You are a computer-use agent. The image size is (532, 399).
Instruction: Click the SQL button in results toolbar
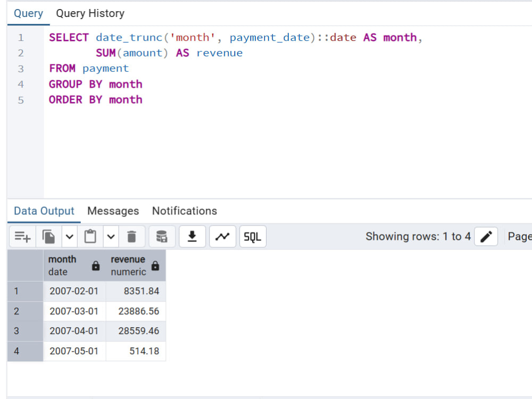[253, 237]
